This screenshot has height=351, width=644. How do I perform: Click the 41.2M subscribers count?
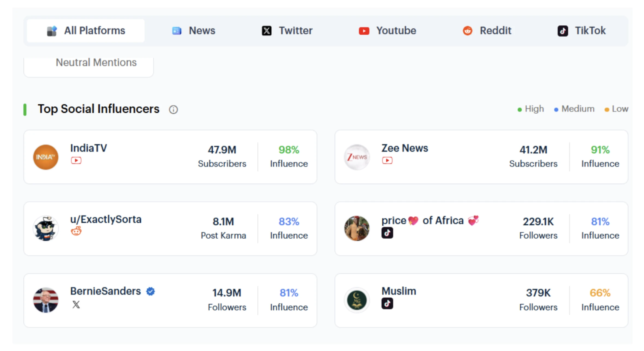pos(533,150)
